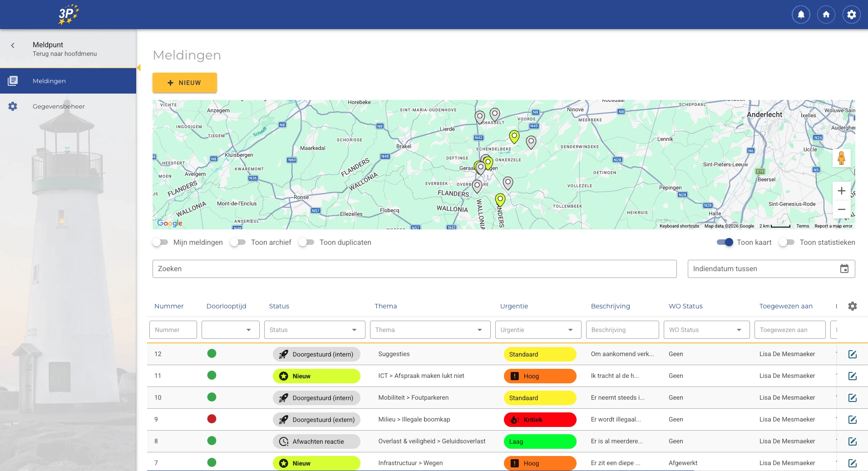The height and width of the screenshot is (471, 868).
Task: Open the calendar date picker icon
Action: click(844, 269)
